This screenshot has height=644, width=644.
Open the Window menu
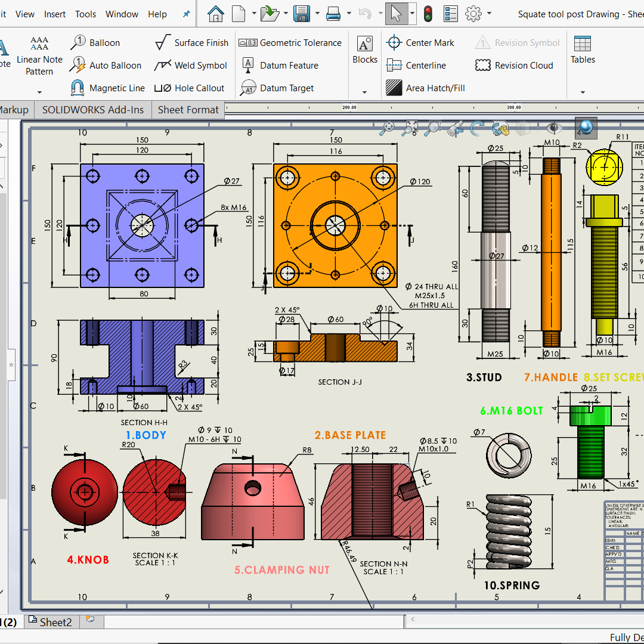pyautogui.click(x=122, y=14)
